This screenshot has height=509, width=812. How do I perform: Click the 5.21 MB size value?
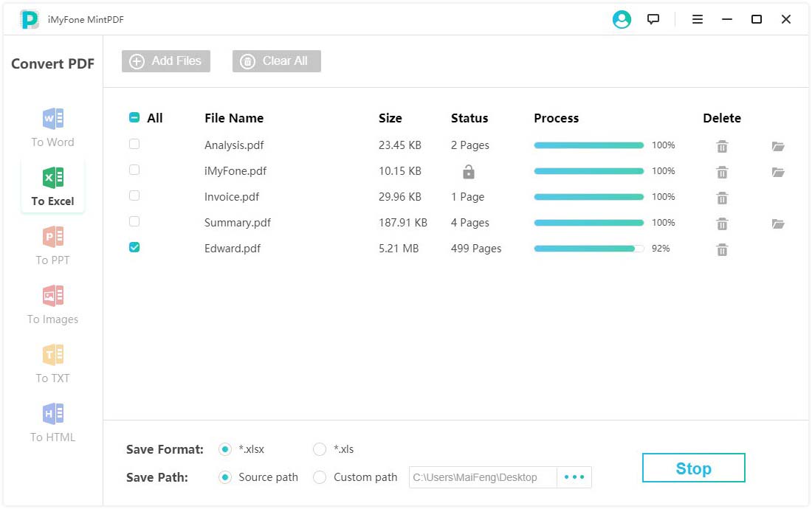pos(398,249)
